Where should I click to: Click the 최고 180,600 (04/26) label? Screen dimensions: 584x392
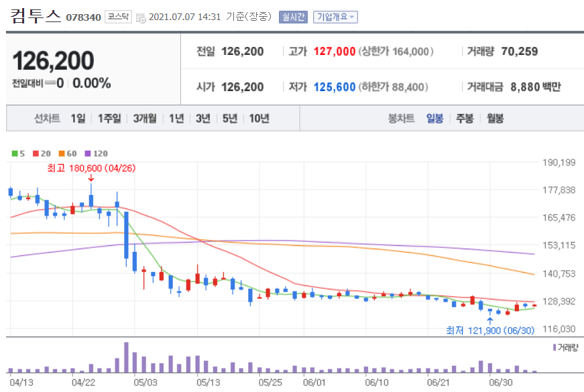(x=91, y=168)
